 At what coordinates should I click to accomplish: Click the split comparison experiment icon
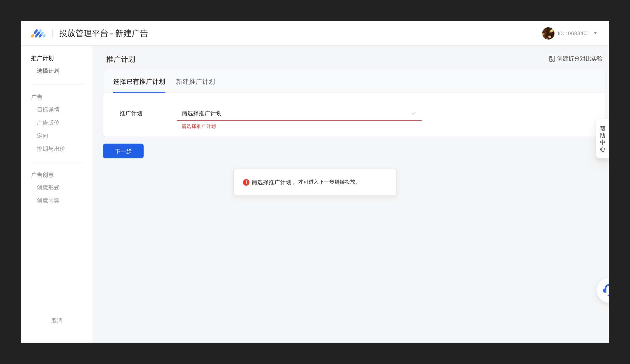point(552,59)
